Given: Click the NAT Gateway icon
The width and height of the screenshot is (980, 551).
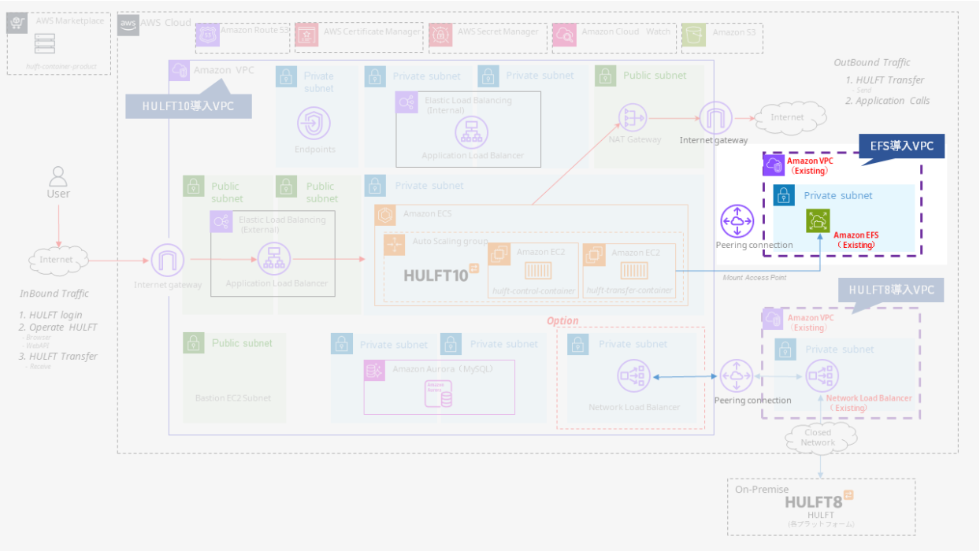Looking at the screenshot, I should click(633, 118).
